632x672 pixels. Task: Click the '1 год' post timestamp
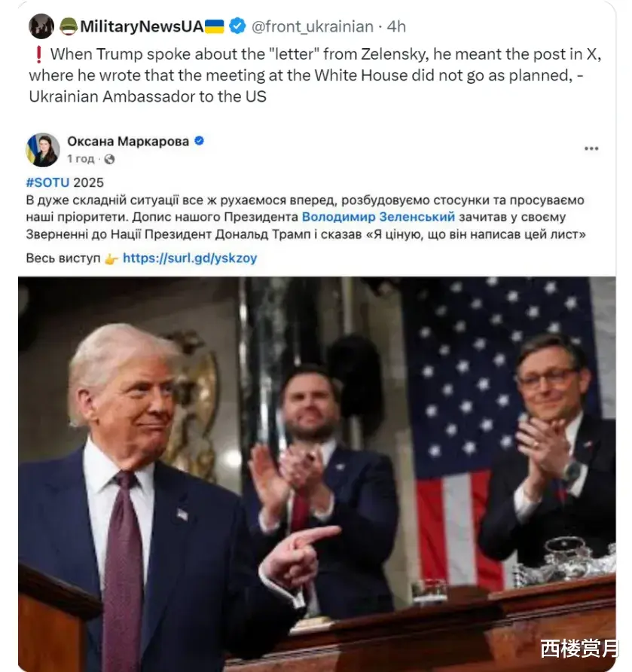point(81,159)
